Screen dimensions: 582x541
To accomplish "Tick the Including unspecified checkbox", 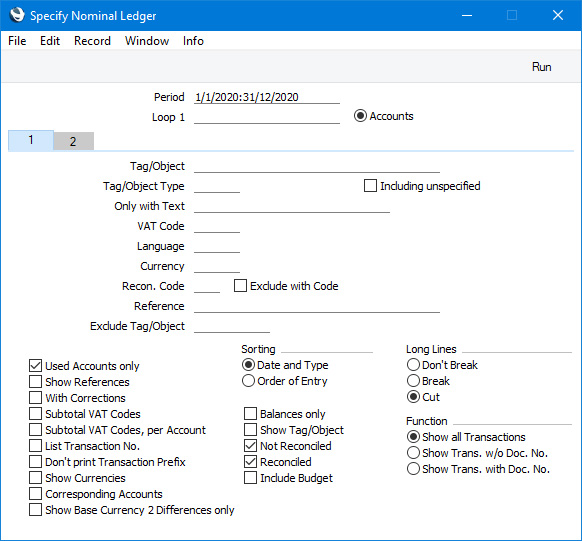I will point(370,186).
